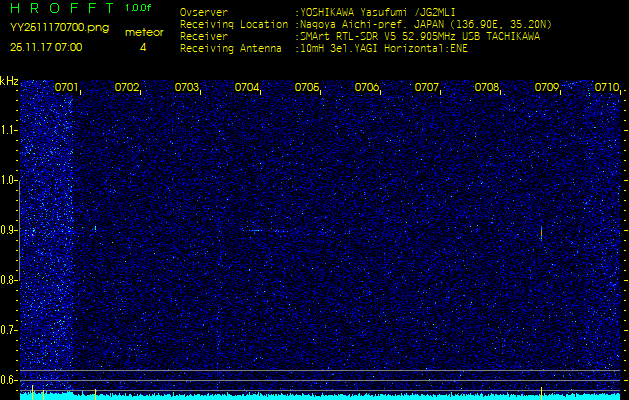
Task: Click the 0704 time label
Action: click(246, 87)
